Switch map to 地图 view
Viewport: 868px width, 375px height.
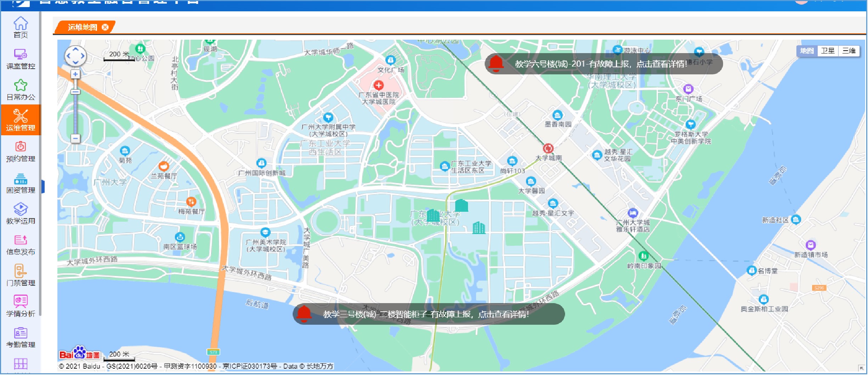click(807, 51)
